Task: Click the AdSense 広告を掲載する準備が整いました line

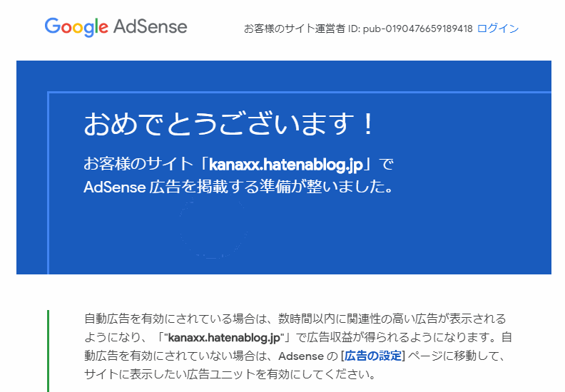Action: click(x=238, y=187)
